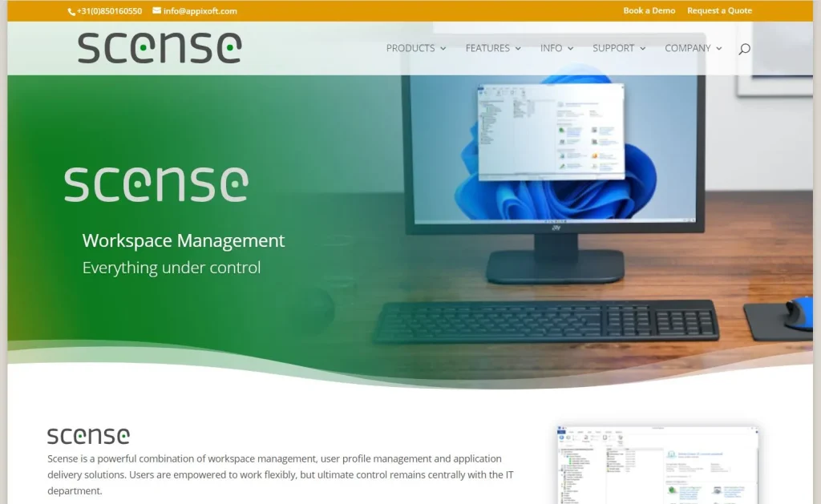
Task: Click the Workspace Management heading
Action: (x=183, y=240)
